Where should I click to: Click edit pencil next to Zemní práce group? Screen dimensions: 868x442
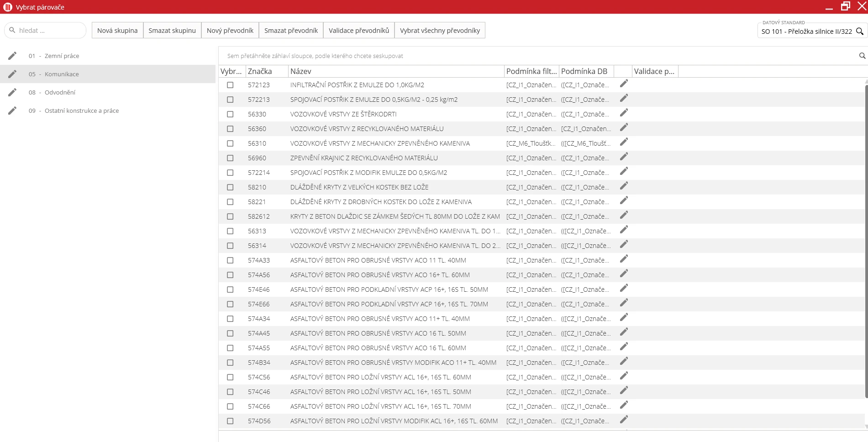[12, 56]
